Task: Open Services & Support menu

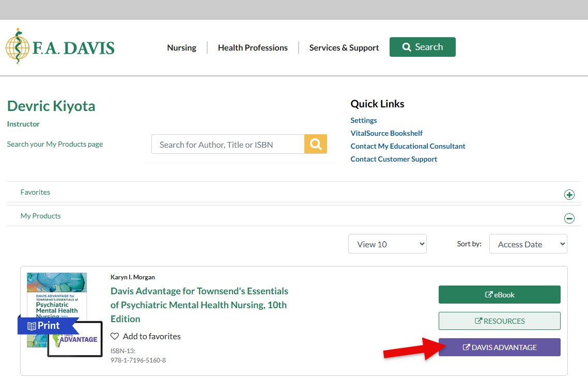Action: tap(344, 47)
